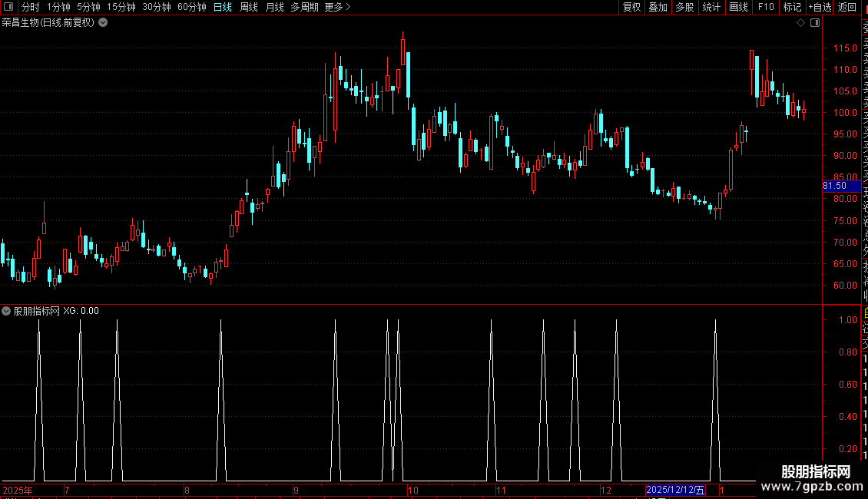The width and height of the screenshot is (868, 499).
Task: Click the 60.00 price axis label
Action: coord(845,286)
